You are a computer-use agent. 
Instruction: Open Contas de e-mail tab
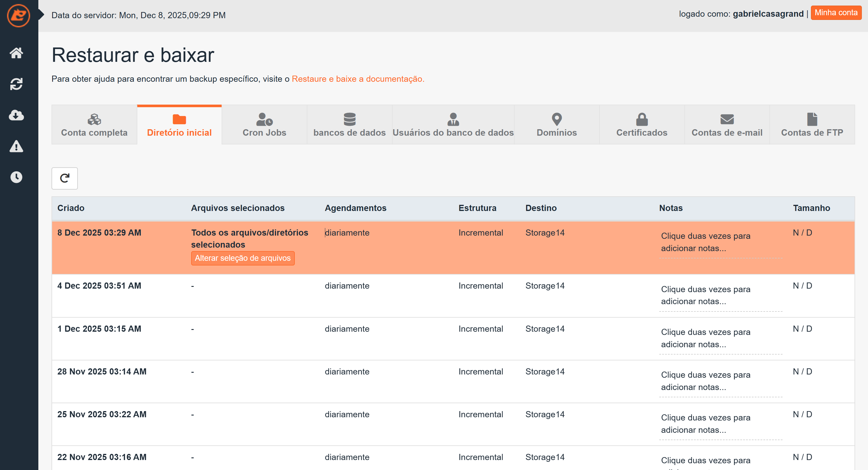tap(727, 125)
